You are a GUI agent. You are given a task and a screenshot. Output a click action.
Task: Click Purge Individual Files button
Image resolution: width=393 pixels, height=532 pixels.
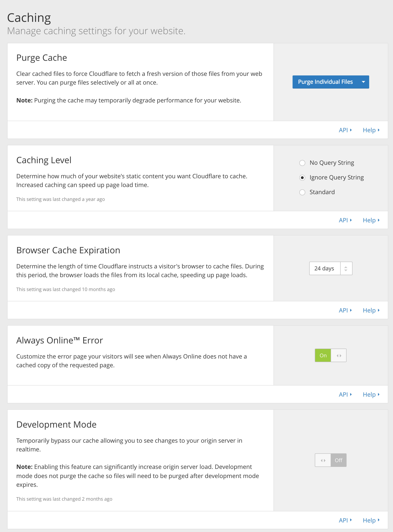tap(325, 82)
